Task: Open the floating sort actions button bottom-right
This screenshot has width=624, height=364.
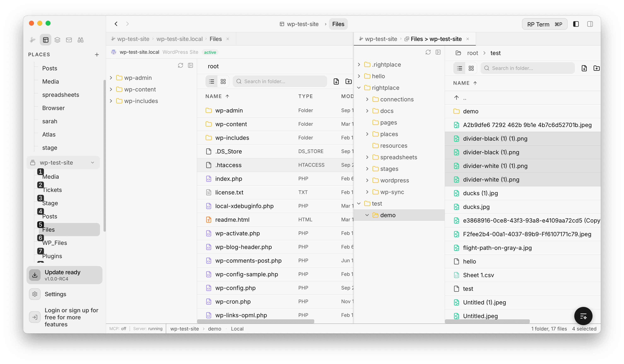Action: coord(583,316)
